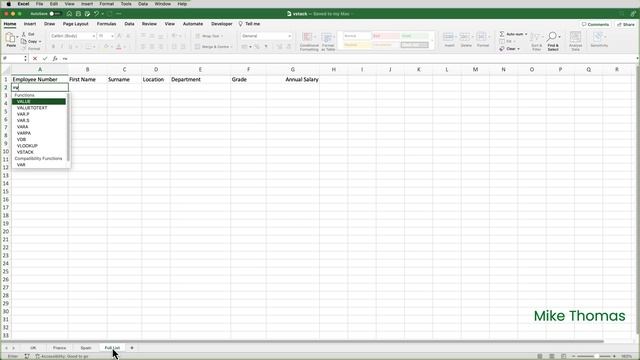Click the Insert cells icon
640x360 pixels.
tap(449, 40)
